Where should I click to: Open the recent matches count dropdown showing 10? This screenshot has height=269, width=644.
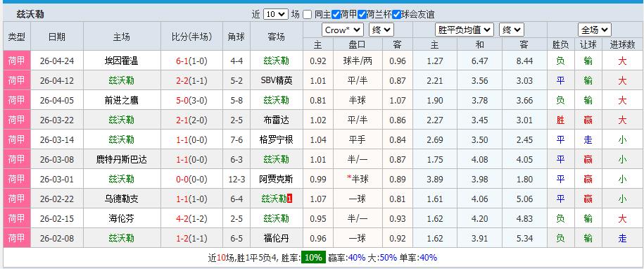coord(275,14)
